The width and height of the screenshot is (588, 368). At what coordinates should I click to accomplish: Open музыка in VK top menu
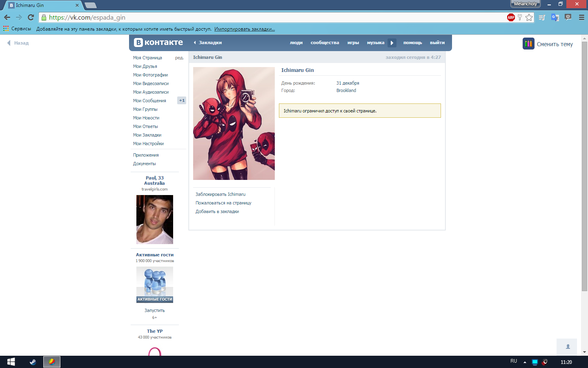click(x=376, y=43)
